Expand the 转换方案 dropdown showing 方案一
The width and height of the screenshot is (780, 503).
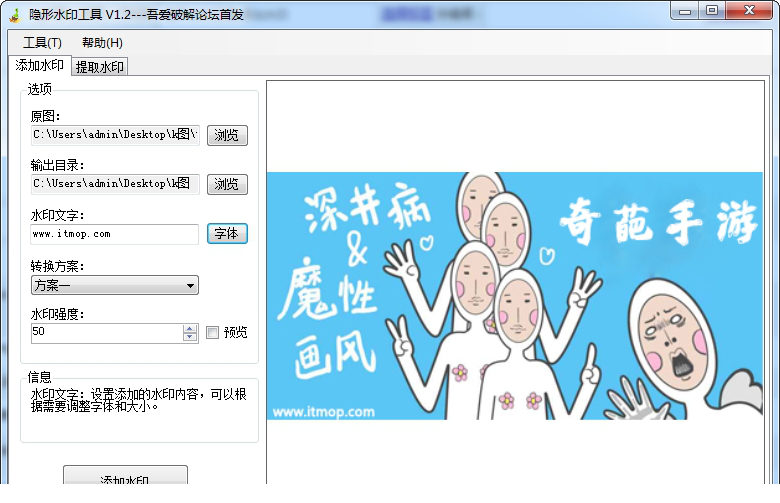pyautogui.click(x=115, y=285)
